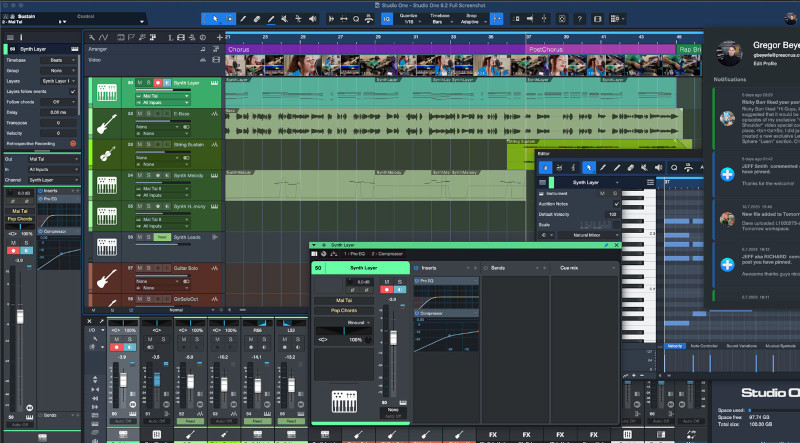Click the pan slider in channel window
This screenshot has width=800, height=443.
344,331
